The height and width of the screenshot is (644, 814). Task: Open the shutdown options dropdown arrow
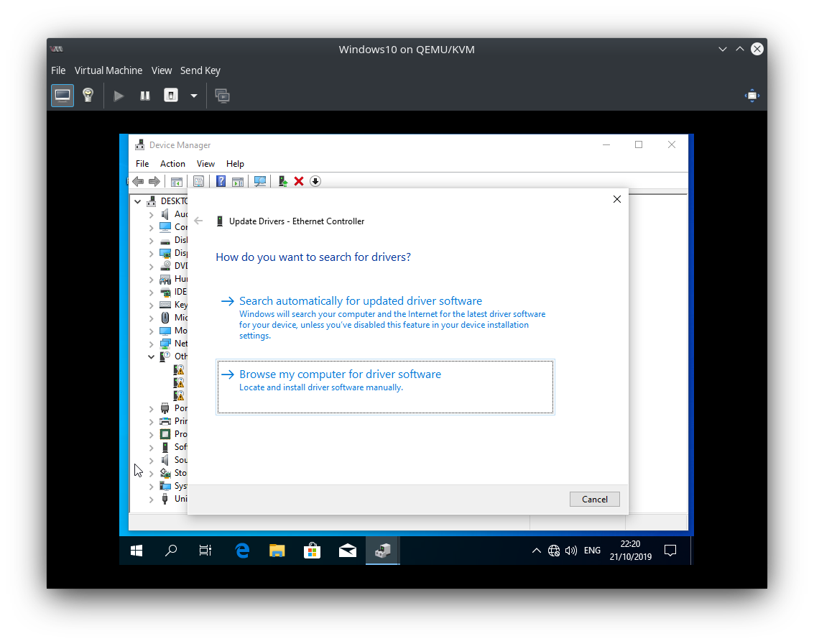[194, 96]
